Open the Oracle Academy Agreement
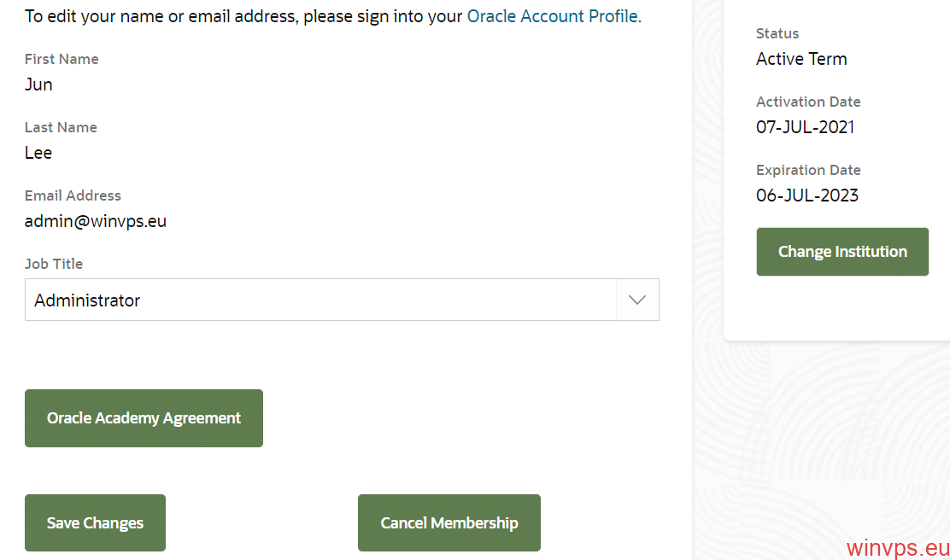 (x=144, y=418)
